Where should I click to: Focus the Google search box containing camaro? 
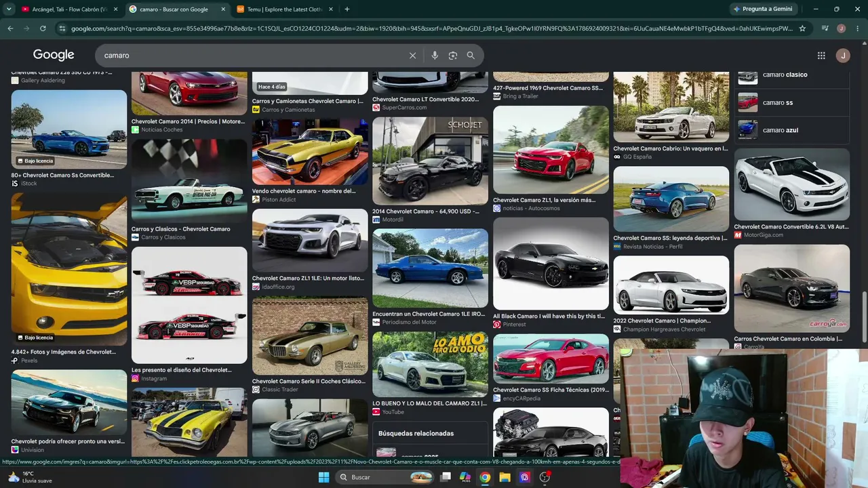[254, 56]
